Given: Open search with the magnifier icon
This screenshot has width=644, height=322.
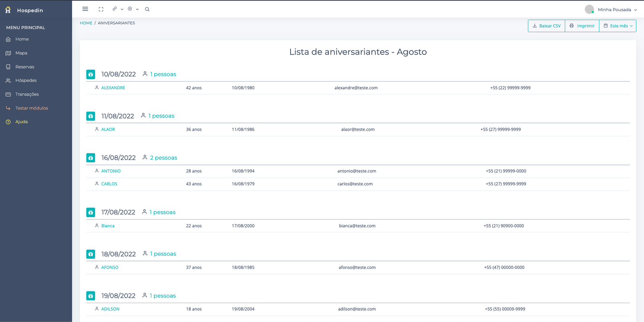Looking at the screenshot, I should [147, 9].
